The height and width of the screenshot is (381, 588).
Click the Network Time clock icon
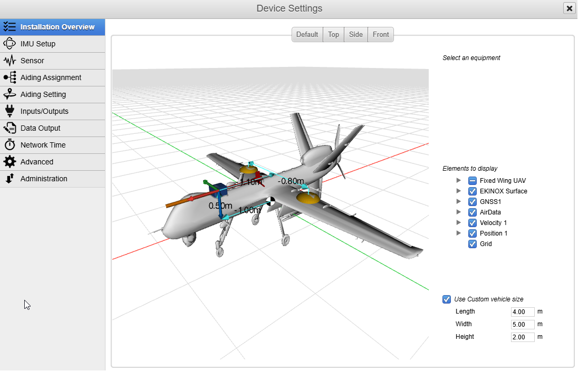point(10,145)
